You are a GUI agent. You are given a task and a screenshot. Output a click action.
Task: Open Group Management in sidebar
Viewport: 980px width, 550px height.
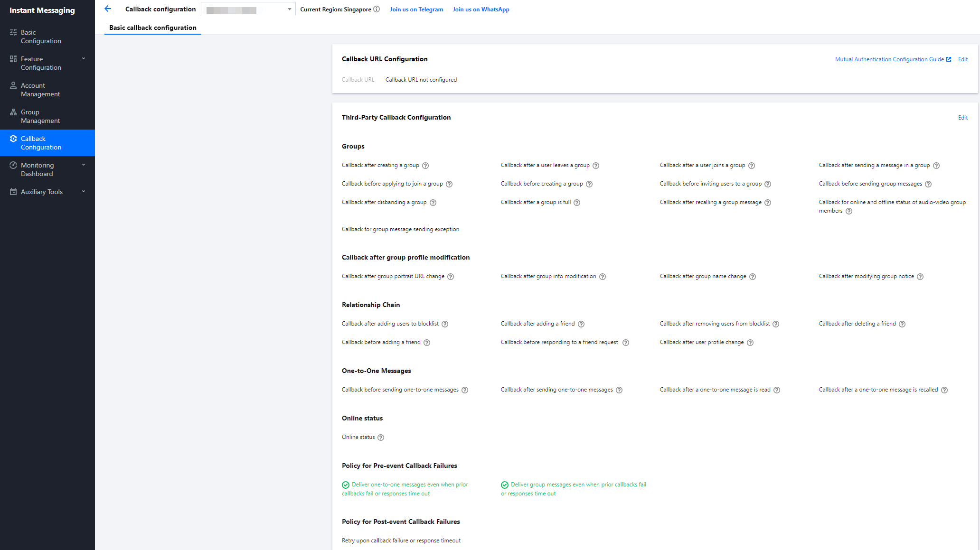coord(40,116)
